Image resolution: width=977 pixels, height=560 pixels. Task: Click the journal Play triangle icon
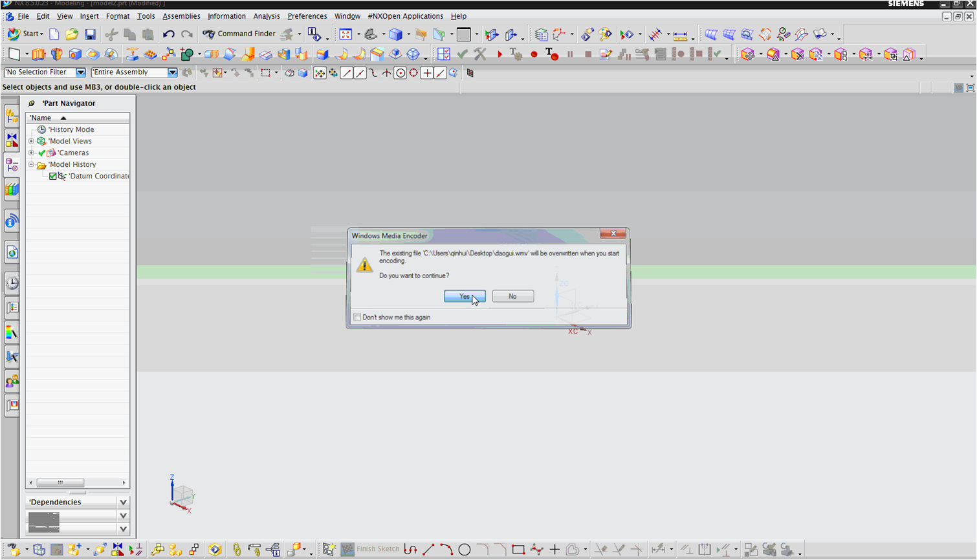[499, 55]
